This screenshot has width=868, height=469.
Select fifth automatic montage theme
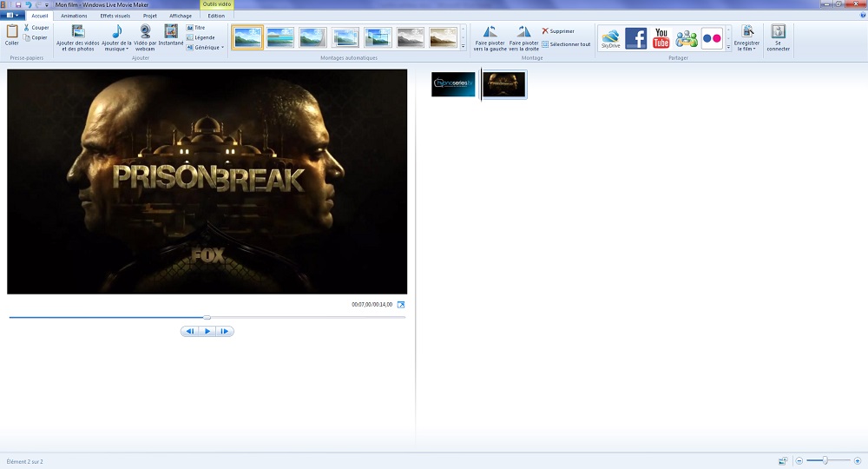378,37
